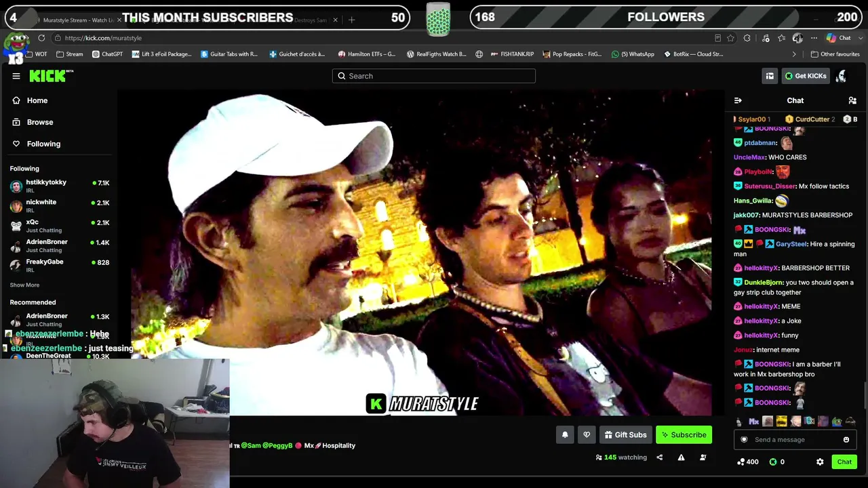Bookmark this page with star icon

coord(730,38)
